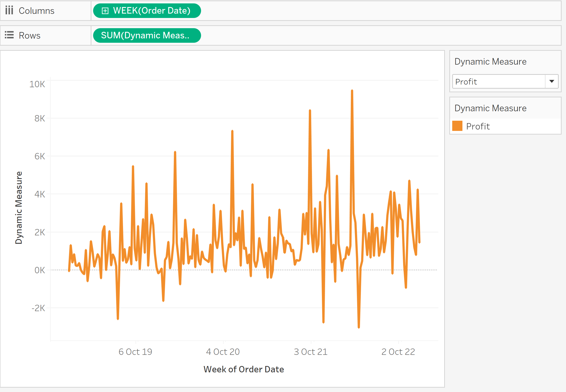The width and height of the screenshot is (566, 392).
Task: Click the Rows shelf list icon
Action: pyautogui.click(x=9, y=35)
